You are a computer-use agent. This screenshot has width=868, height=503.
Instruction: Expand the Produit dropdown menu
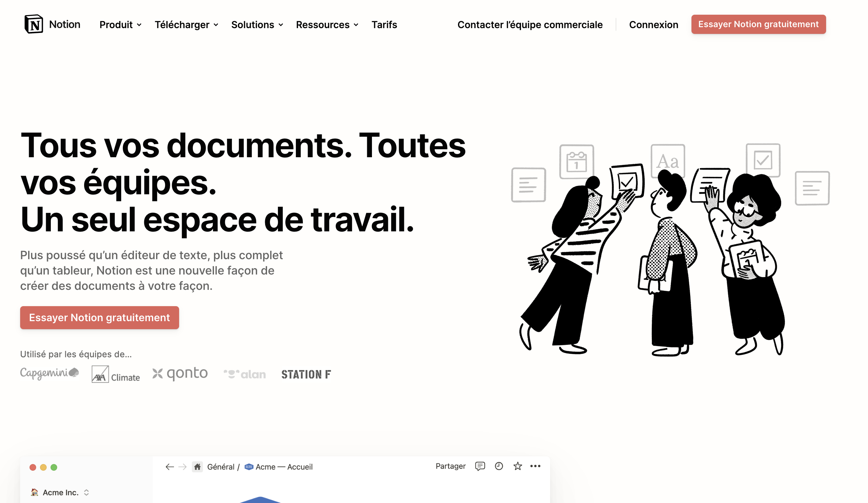click(x=120, y=24)
